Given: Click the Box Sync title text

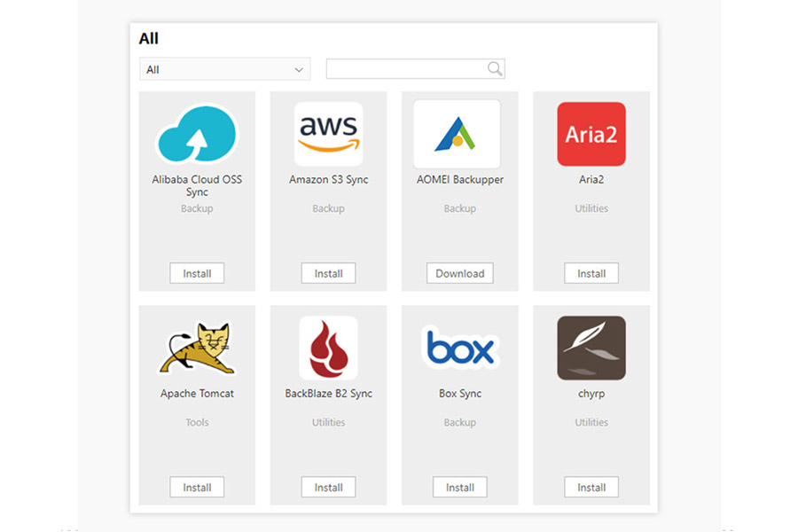Looking at the screenshot, I should pos(460,394).
